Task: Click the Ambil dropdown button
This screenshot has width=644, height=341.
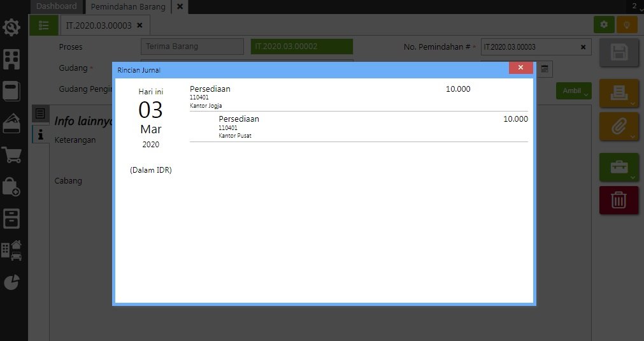Action: [x=574, y=91]
